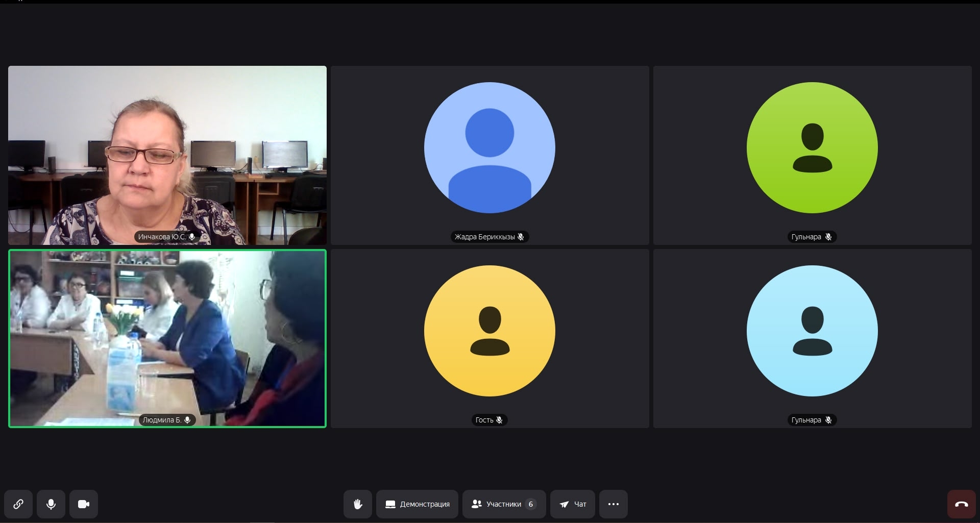Click the light-blue Гульнара avatar
980x523 pixels.
(x=812, y=331)
